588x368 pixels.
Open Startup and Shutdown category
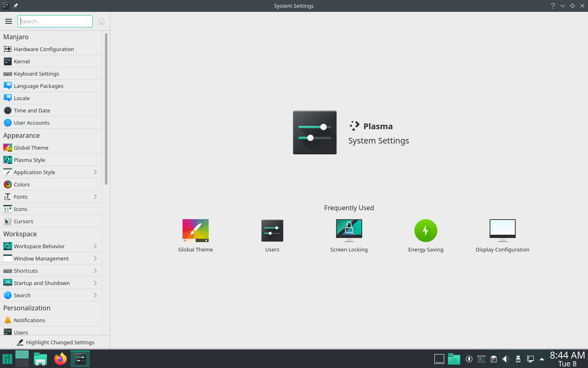[x=51, y=283]
